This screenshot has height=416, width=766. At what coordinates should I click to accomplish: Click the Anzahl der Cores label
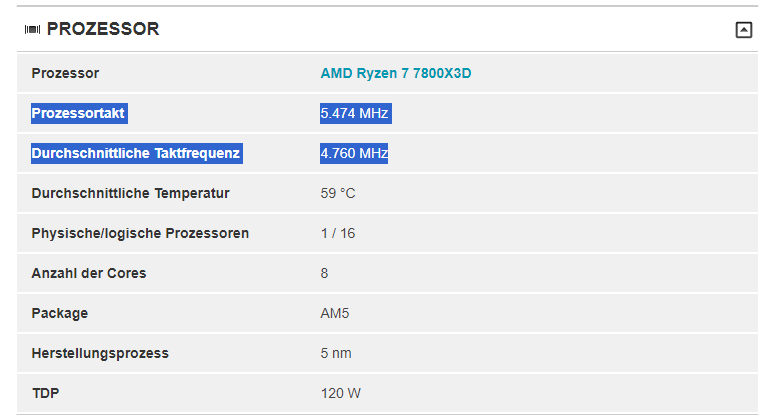(89, 273)
